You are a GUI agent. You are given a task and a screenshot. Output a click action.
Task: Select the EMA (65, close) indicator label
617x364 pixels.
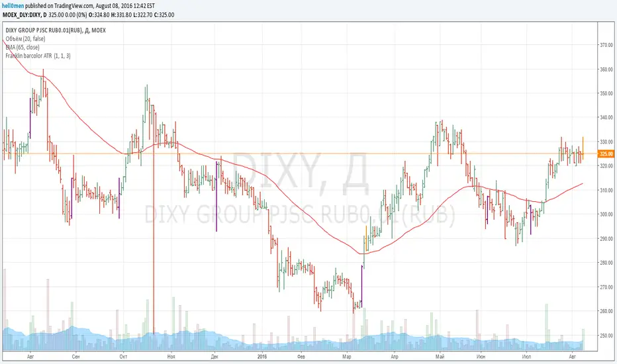point(23,47)
